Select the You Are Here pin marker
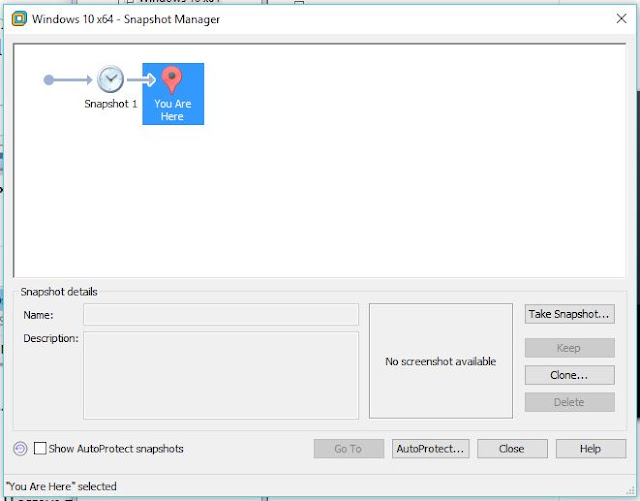Image resolution: width=640 pixels, height=501 pixels. coord(172,80)
